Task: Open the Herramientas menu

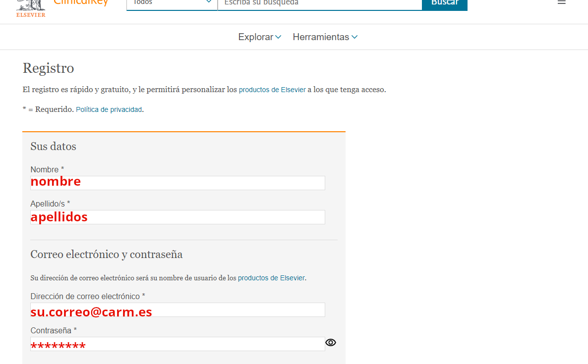Action: pyautogui.click(x=321, y=37)
